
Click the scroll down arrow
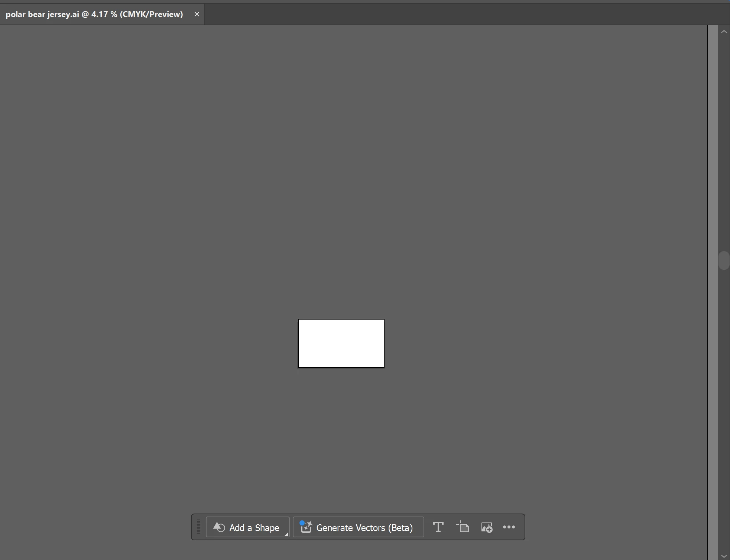[x=724, y=556]
